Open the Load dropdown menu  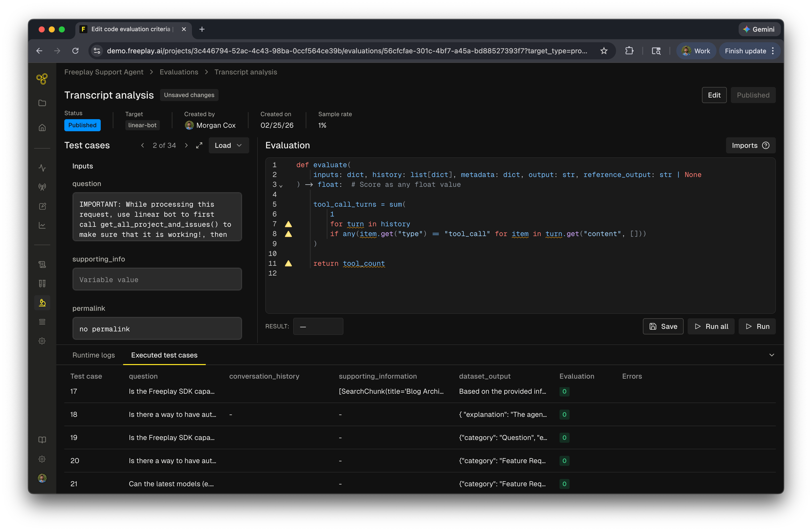click(x=228, y=145)
